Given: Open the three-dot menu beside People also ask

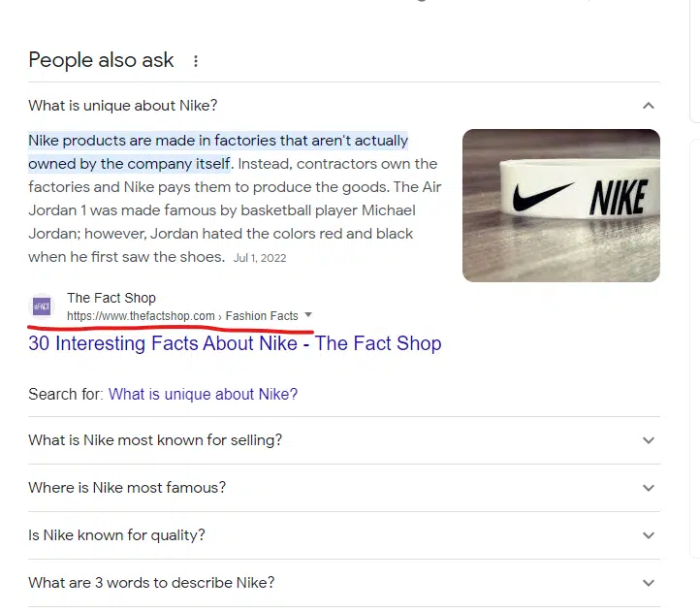Looking at the screenshot, I should [196, 61].
